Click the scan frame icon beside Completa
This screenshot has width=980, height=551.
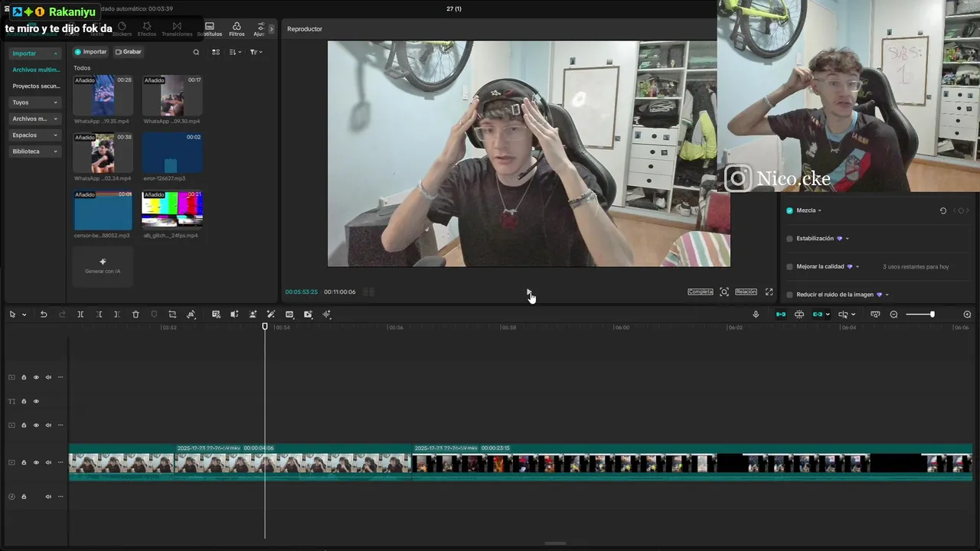724,292
